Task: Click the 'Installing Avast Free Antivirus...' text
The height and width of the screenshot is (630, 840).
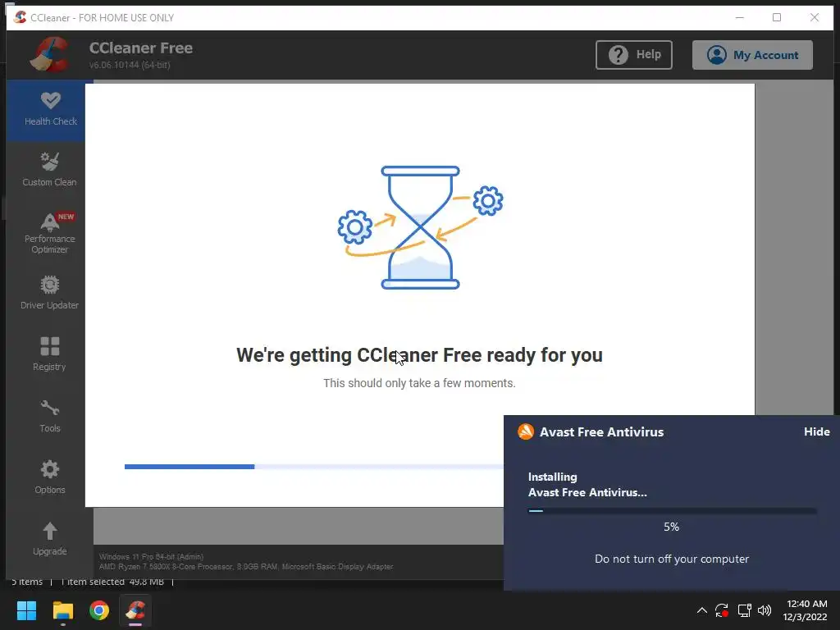Action: click(587, 484)
